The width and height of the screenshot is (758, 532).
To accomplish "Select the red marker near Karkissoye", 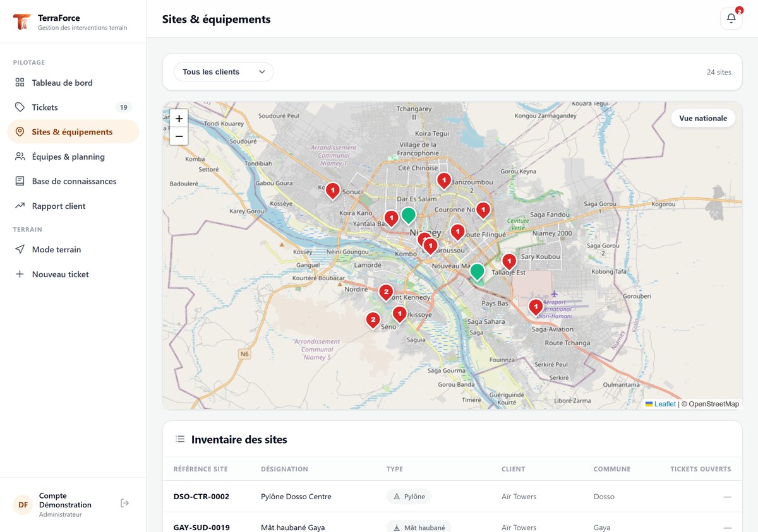I will coord(399,314).
